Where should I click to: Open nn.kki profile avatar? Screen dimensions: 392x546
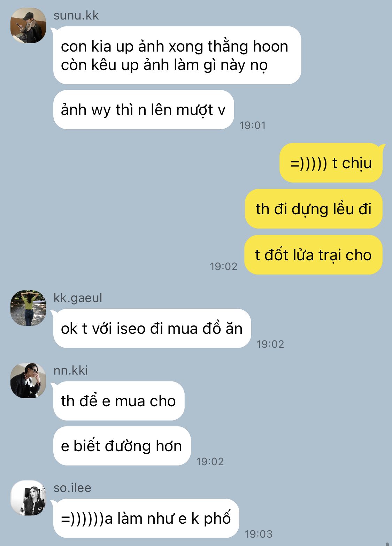tap(28, 380)
